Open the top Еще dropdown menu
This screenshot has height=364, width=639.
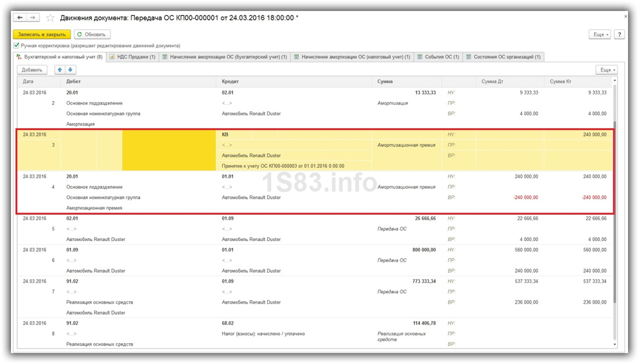point(600,35)
